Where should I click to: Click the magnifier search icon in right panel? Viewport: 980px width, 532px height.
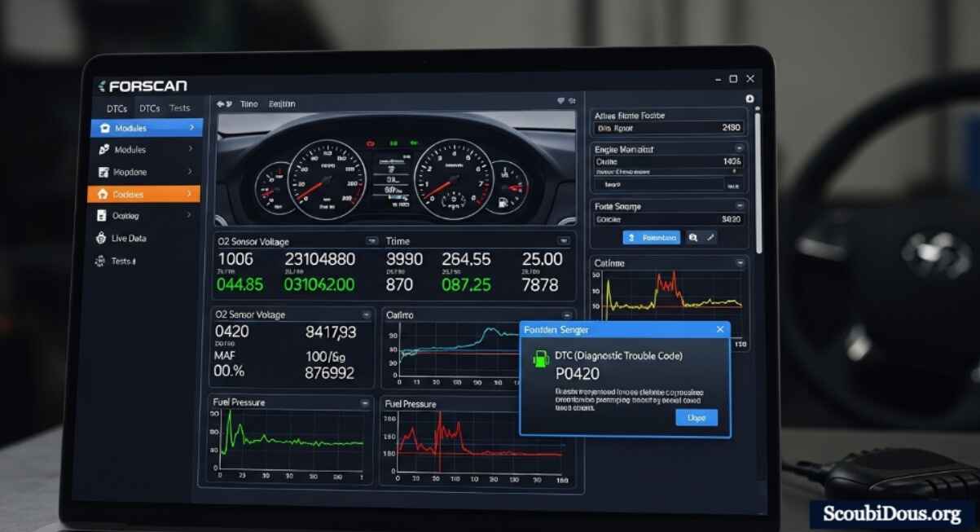(x=692, y=238)
